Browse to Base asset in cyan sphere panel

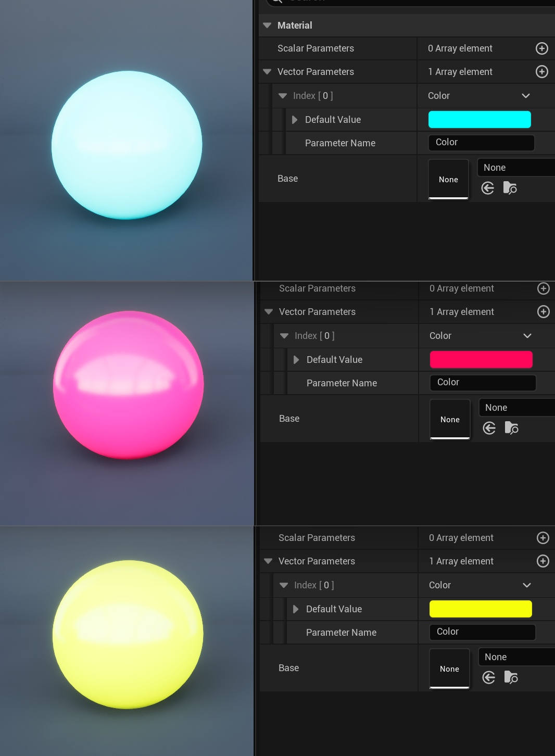coord(510,188)
